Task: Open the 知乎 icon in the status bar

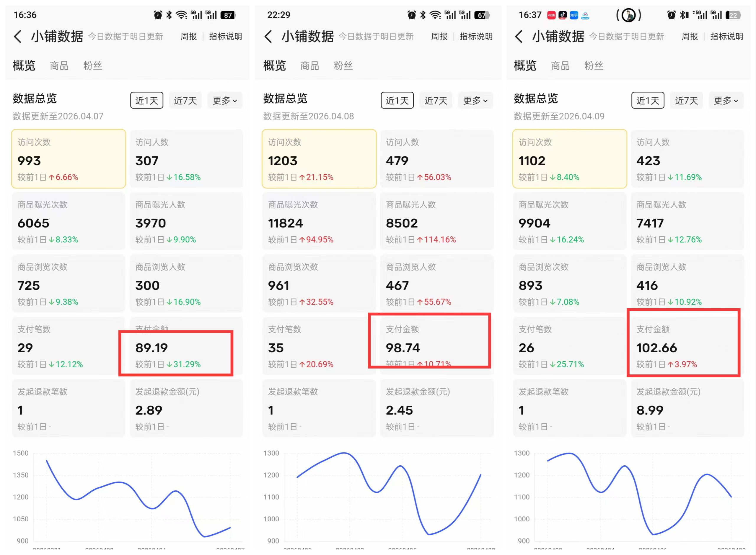Action: point(573,15)
